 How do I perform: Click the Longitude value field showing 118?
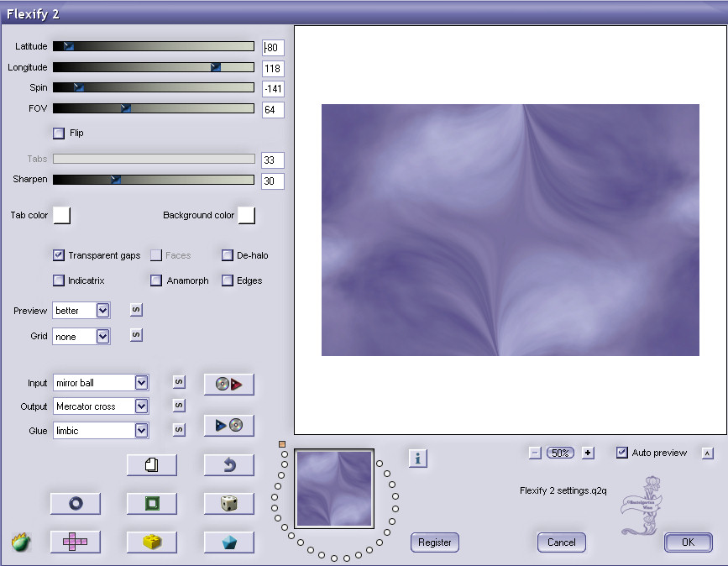(273, 69)
